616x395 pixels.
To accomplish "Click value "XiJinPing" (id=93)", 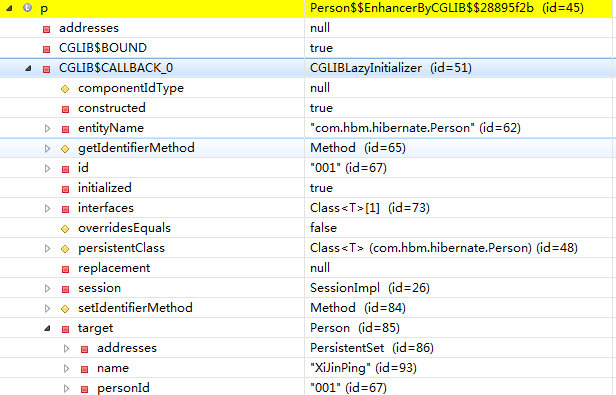I will (363, 368).
